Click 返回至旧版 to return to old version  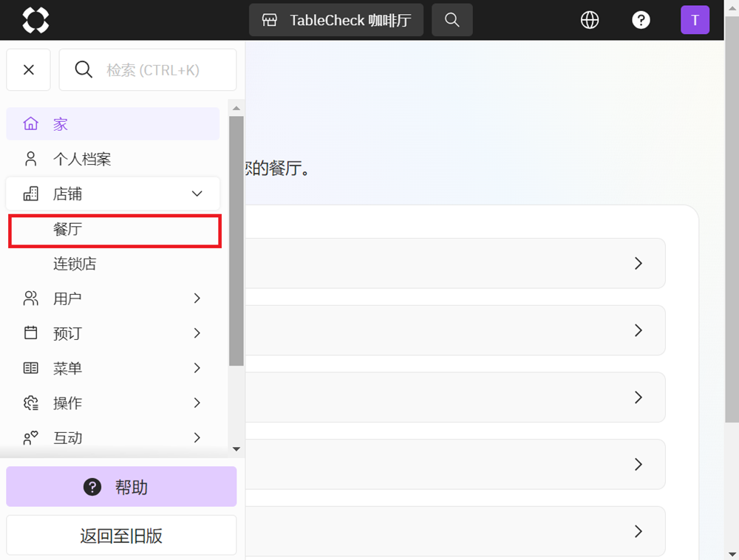pos(121,536)
